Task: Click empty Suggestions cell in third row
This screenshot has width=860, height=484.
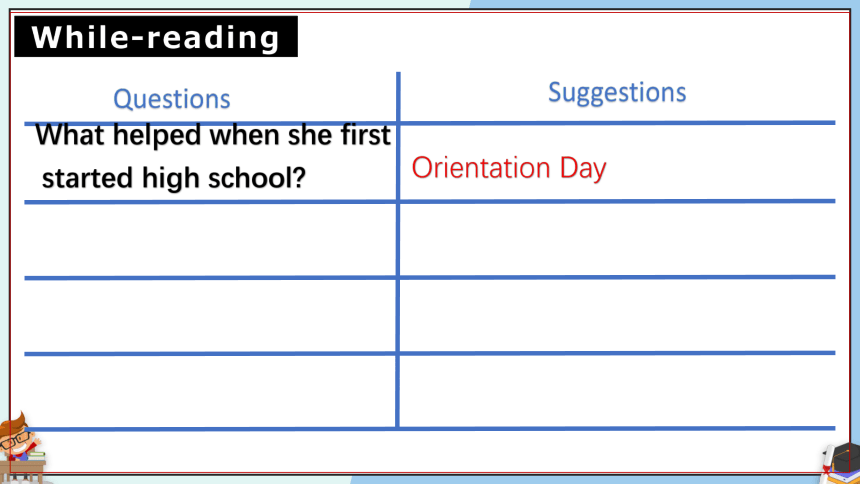Action: 618,315
